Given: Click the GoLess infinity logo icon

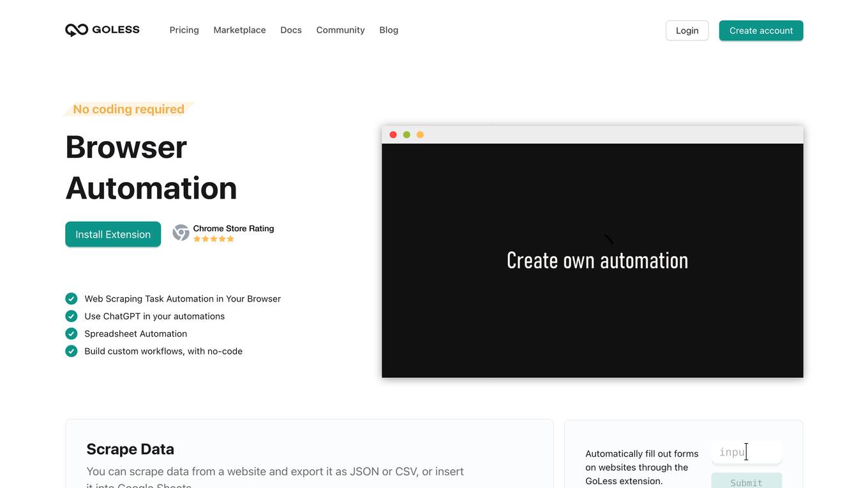Looking at the screenshot, I should tap(77, 30).
